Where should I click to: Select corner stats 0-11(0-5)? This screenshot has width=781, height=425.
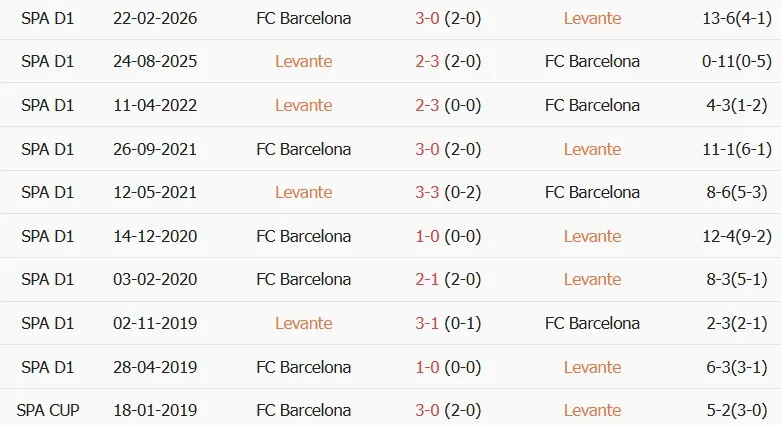click(737, 61)
